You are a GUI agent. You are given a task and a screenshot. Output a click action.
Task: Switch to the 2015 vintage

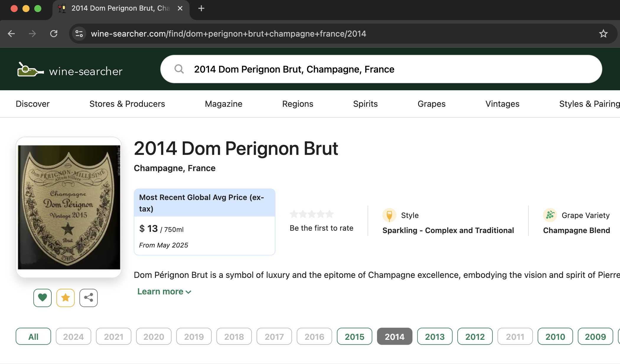click(x=355, y=336)
